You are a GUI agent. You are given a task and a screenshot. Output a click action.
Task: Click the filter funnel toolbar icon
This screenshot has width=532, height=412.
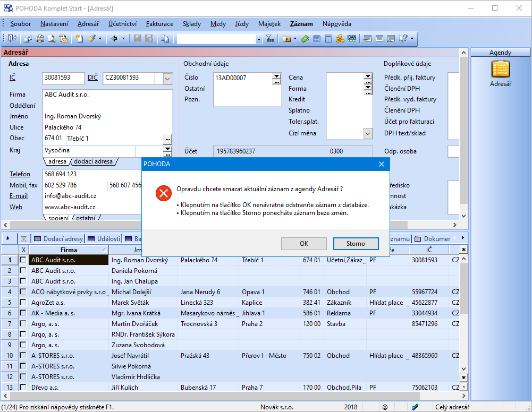click(x=270, y=39)
